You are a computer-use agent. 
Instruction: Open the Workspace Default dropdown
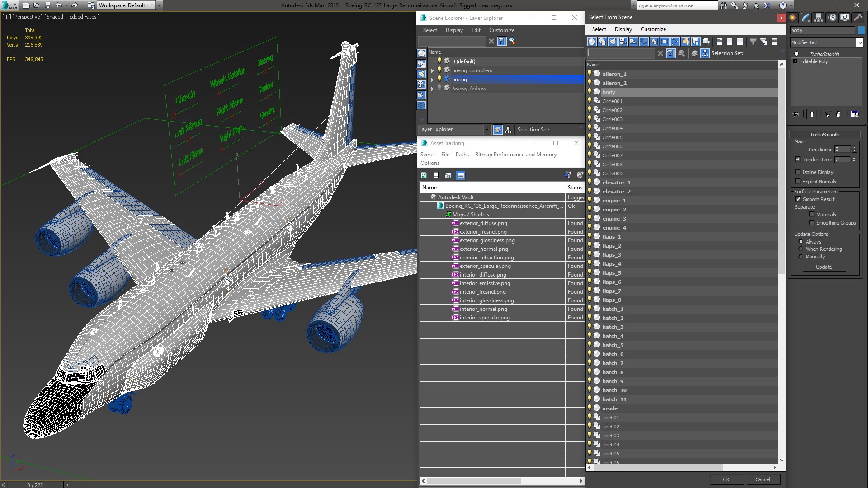(152, 5)
